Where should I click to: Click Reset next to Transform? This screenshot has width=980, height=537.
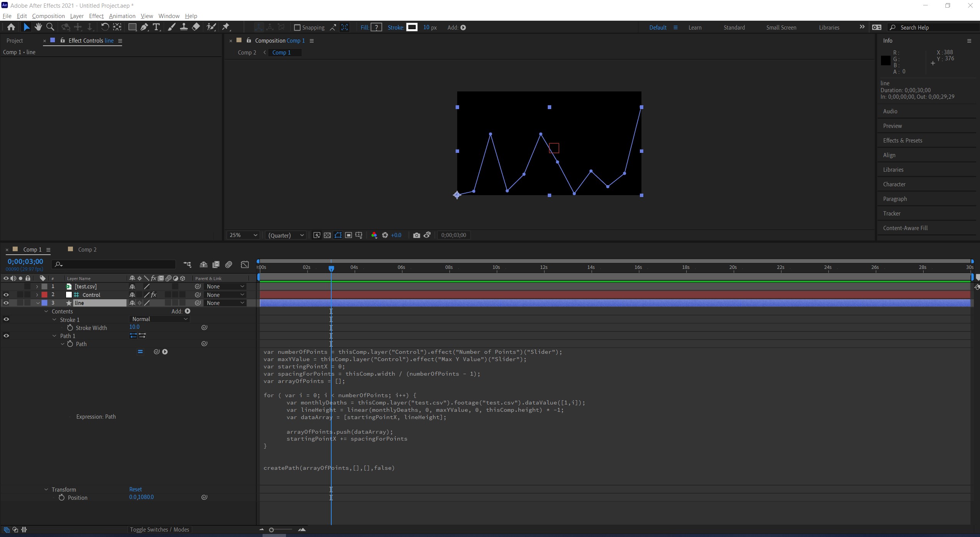[x=135, y=489]
